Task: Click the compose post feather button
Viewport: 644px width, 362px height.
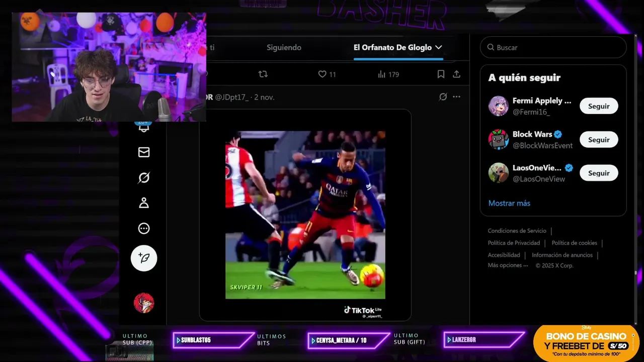Action: [144, 258]
